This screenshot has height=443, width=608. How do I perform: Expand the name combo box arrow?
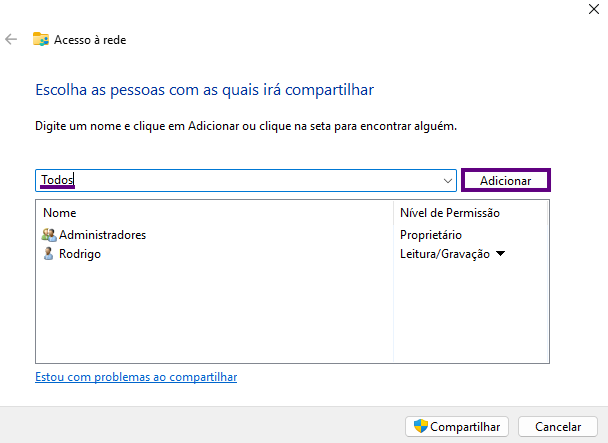(448, 181)
